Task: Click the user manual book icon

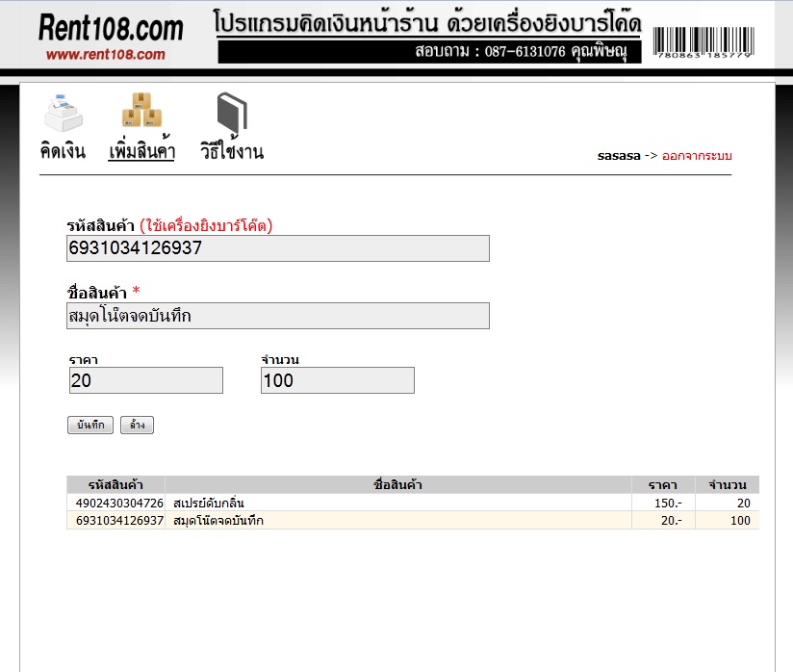Action: coord(231,113)
